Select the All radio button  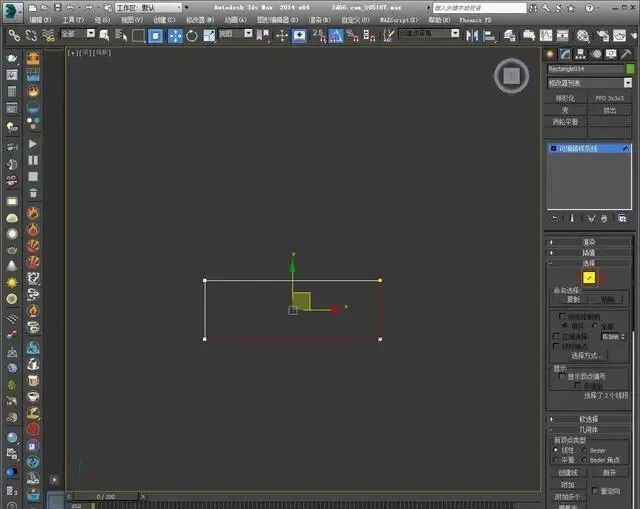tap(595, 326)
